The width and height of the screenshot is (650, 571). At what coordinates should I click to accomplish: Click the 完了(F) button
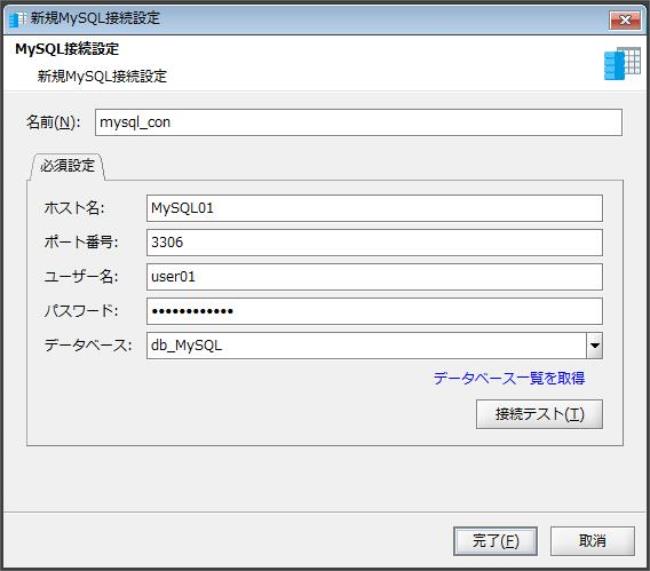tap(495, 541)
